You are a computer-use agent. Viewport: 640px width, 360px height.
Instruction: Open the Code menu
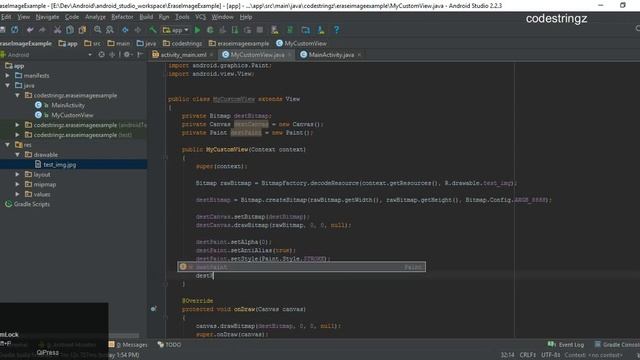pos(72,17)
